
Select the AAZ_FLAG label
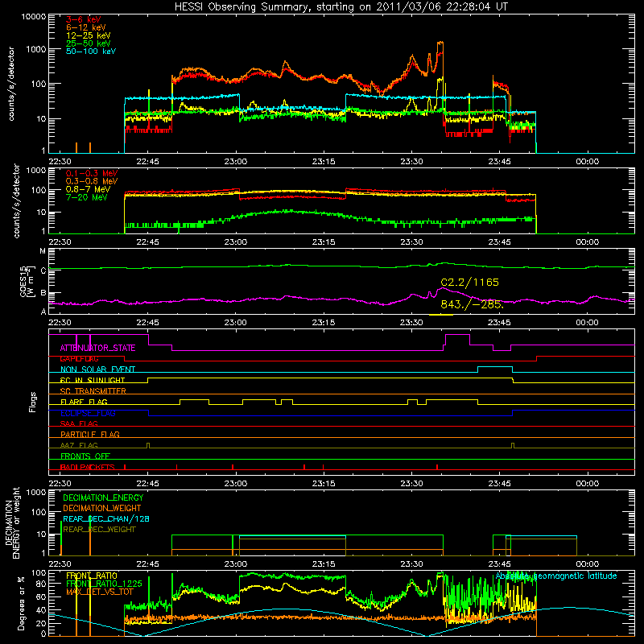pyautogui.click(x=79, y=445)
